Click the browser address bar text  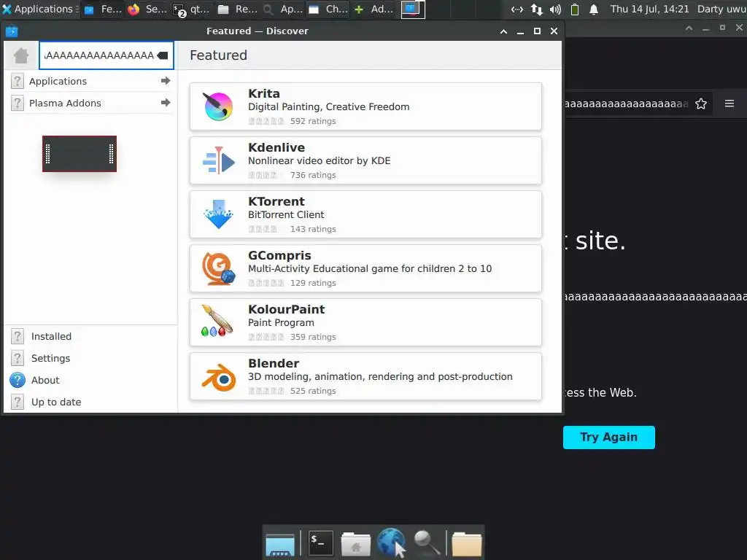(626, 104)
